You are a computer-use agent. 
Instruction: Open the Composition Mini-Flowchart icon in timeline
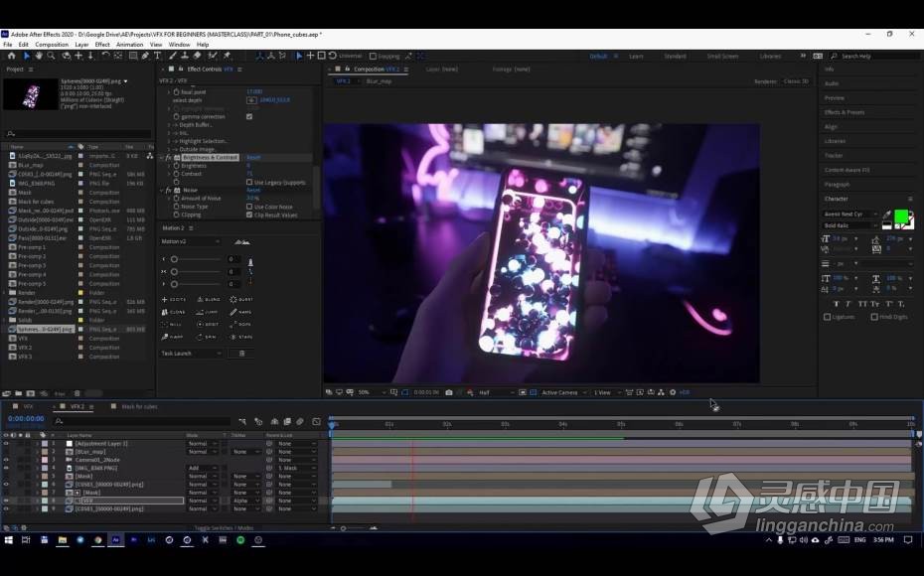pyautogui.click(x=242, y=421)
